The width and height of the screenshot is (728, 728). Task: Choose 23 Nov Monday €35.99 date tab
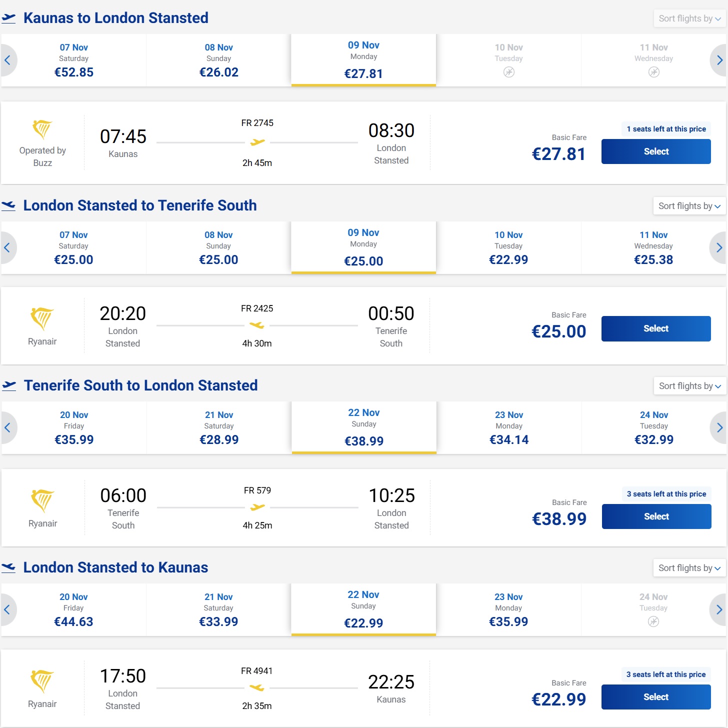[508, 609]
